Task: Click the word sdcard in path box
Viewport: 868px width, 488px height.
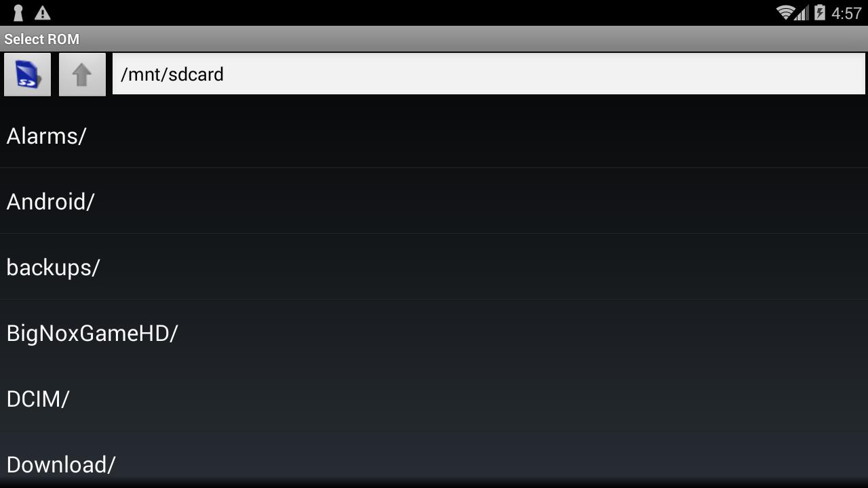Action: pyautogui.click(x=196, y=74)
